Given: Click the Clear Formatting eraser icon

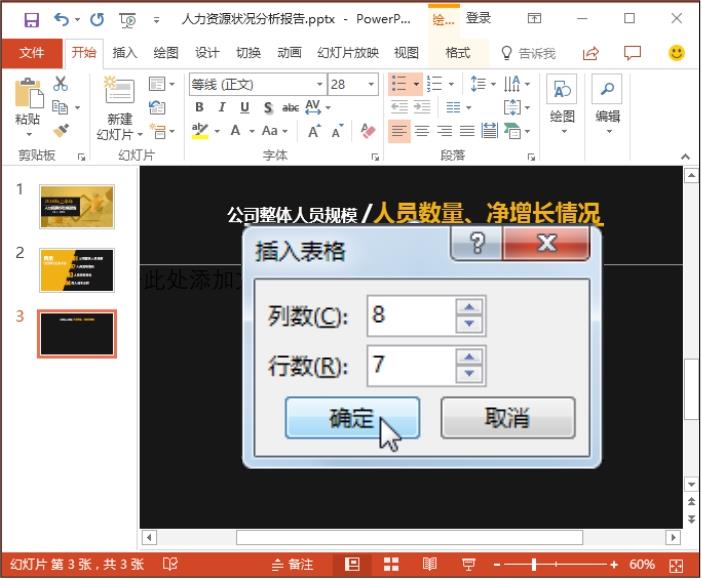Looking at the screenshot, I should tap(367, 130).
